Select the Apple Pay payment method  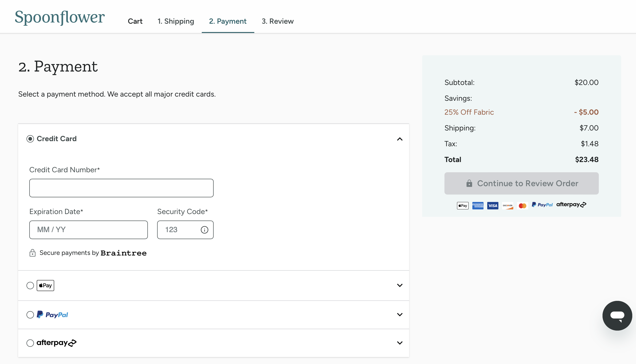30,285
